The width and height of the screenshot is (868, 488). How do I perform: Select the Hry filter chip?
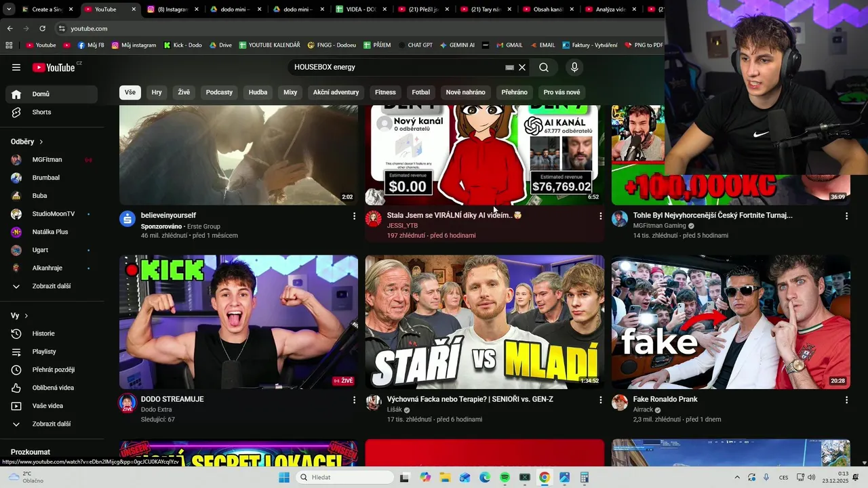[157, 92]
